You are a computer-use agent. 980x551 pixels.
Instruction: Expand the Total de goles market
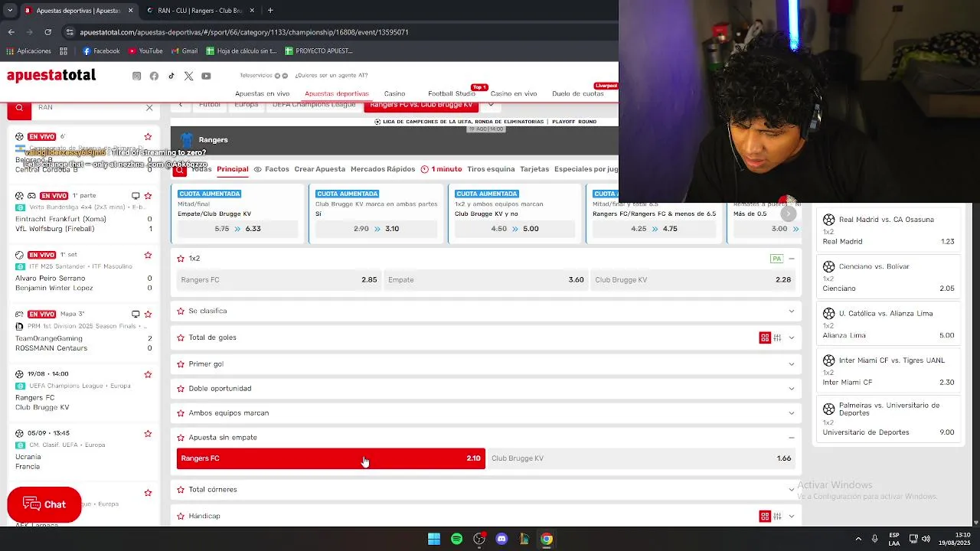pos(792,337)
